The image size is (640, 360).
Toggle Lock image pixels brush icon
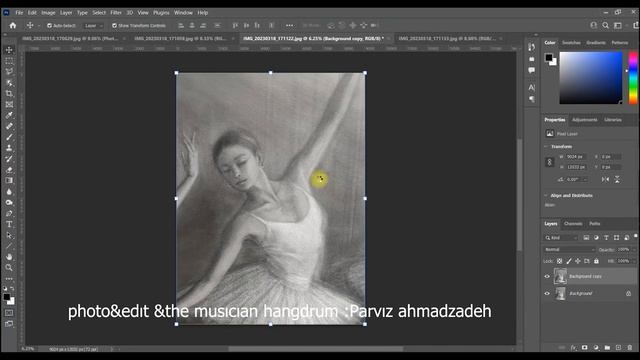(x=569, y=261)
